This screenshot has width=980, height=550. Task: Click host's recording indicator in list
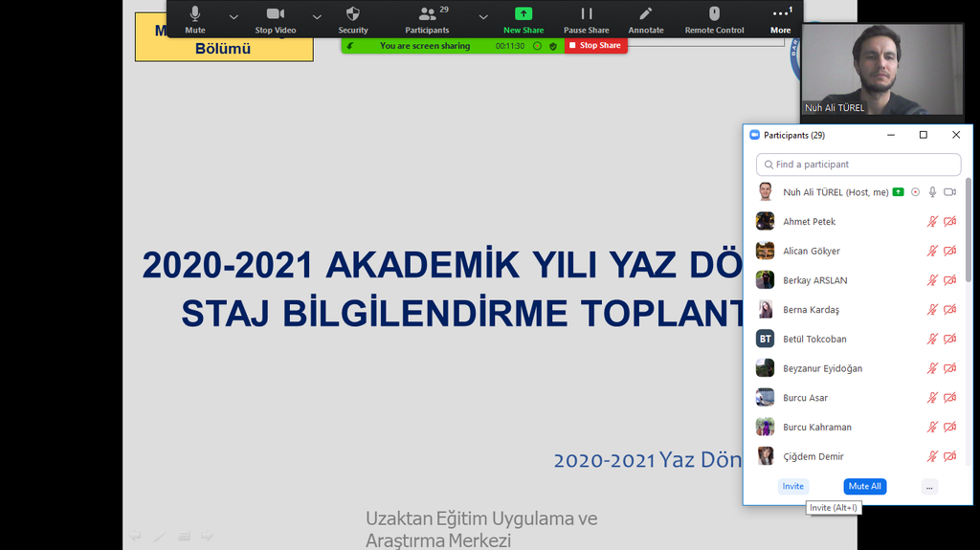click(x=915, y=192)
